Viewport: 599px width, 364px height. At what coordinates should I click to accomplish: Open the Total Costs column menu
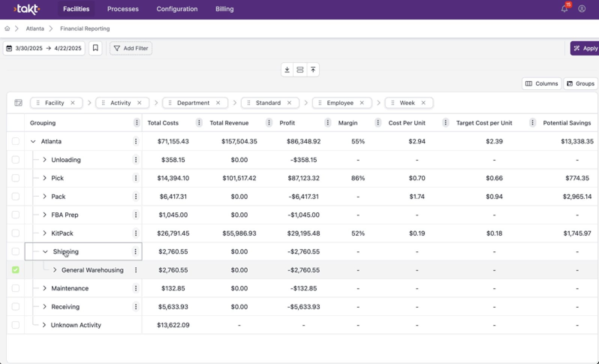click(x=199, y=123)
